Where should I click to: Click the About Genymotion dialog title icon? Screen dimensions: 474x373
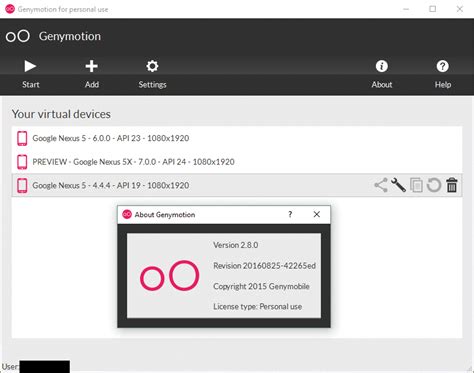[x=127, y=214]
